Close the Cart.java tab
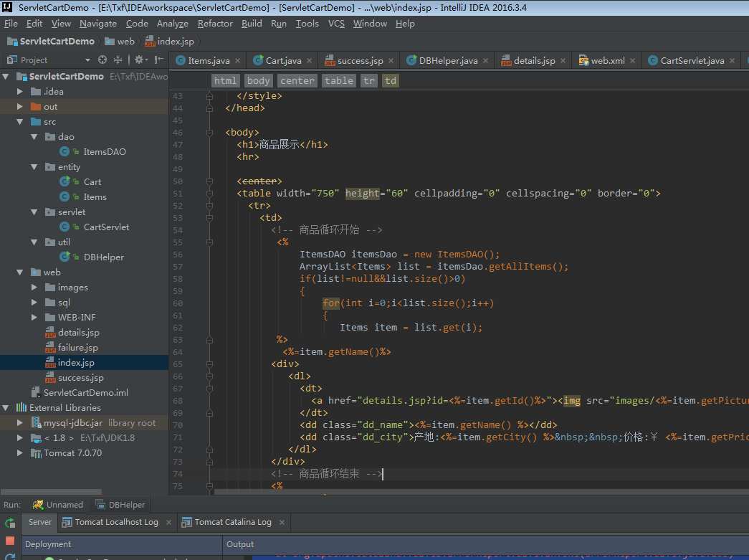The image size is (749, 560). (x=309, y=61)
